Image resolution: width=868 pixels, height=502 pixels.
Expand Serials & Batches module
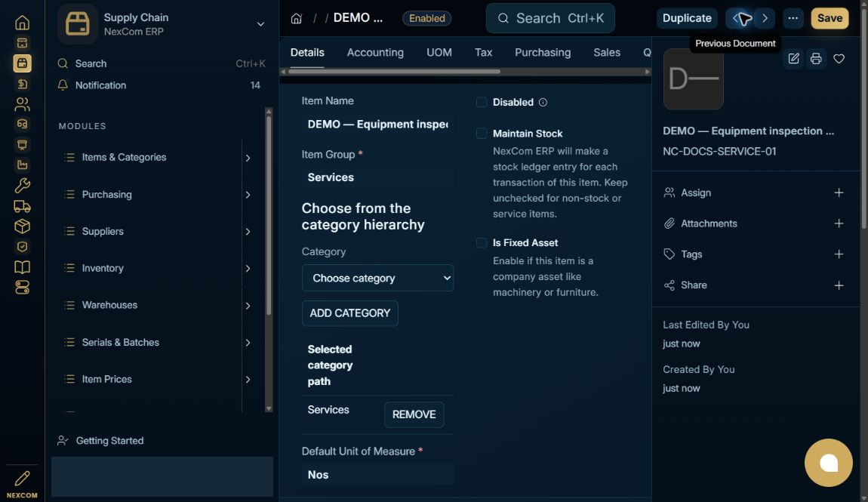tap(248, 343)
